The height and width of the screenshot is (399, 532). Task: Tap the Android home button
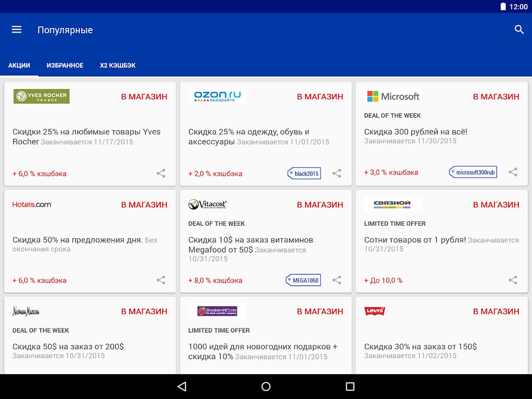(x=266, y=387)
